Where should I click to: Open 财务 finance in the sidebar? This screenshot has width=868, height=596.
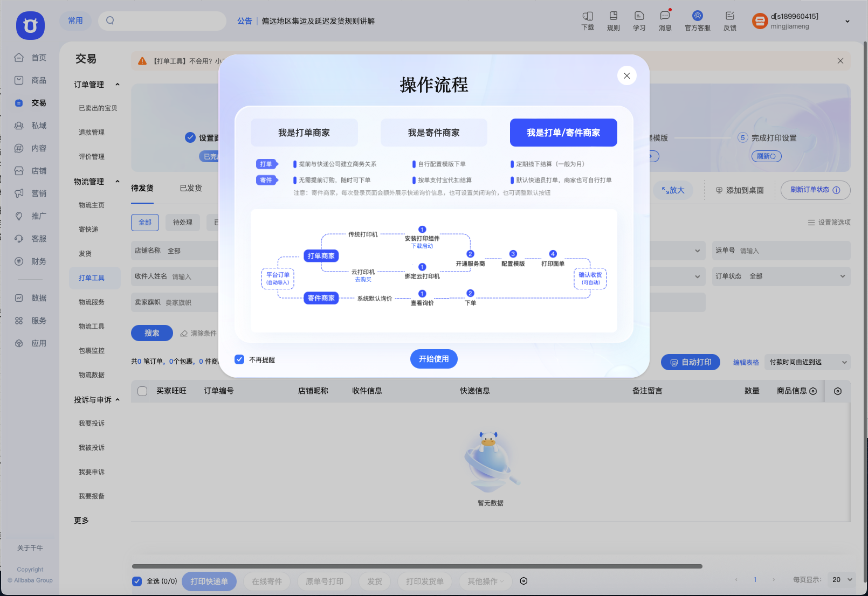30,261
